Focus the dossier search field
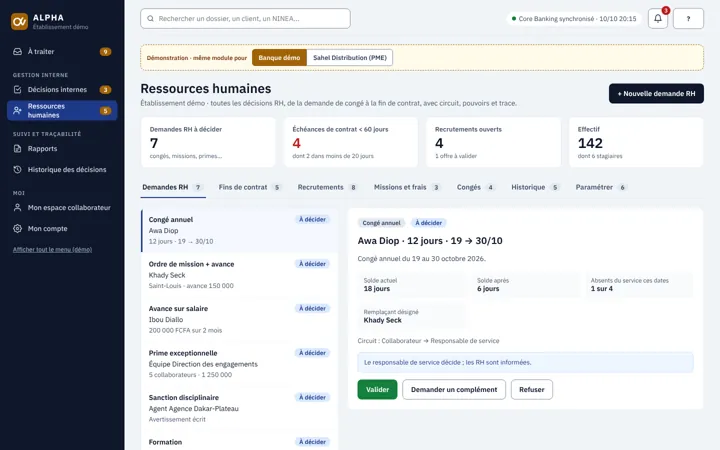Viewport: 720px width, 450px height. [x=245, y=19]
